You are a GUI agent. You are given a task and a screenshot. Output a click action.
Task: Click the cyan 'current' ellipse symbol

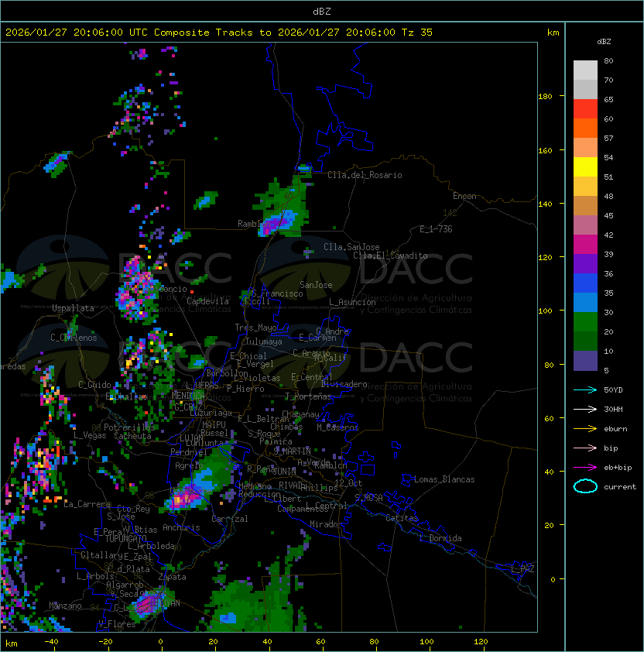pos(585,486)
